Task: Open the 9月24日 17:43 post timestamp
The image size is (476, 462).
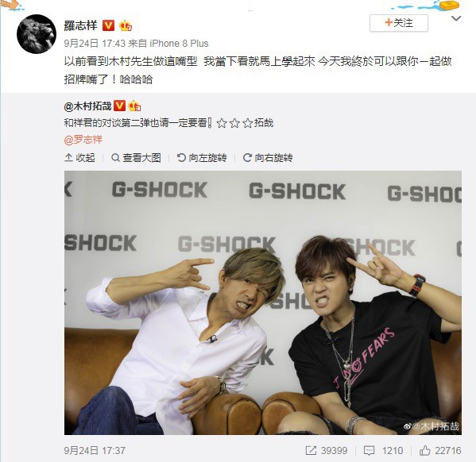Action: [x=95, y=44]
